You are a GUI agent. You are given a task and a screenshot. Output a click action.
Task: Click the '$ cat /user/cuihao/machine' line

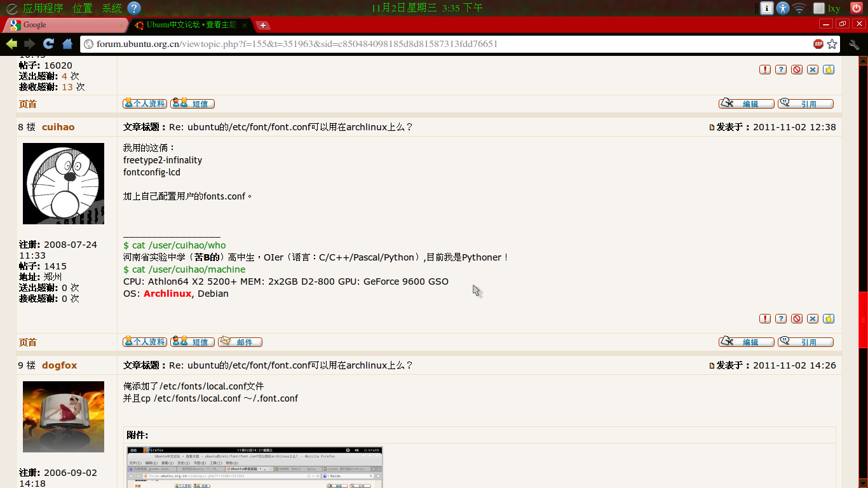click(184, 269)
